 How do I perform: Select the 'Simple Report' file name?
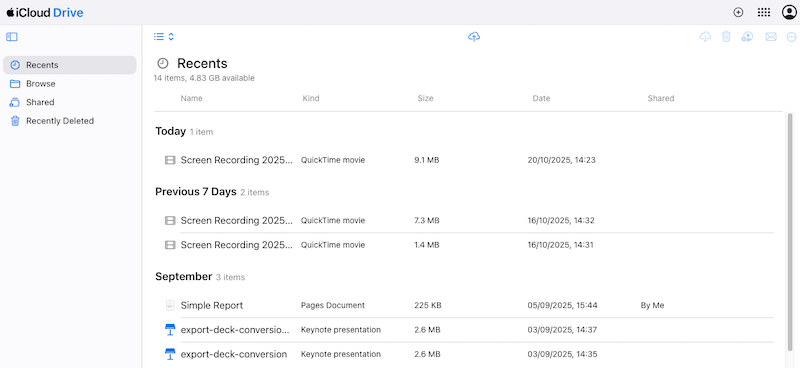(212, 305)
